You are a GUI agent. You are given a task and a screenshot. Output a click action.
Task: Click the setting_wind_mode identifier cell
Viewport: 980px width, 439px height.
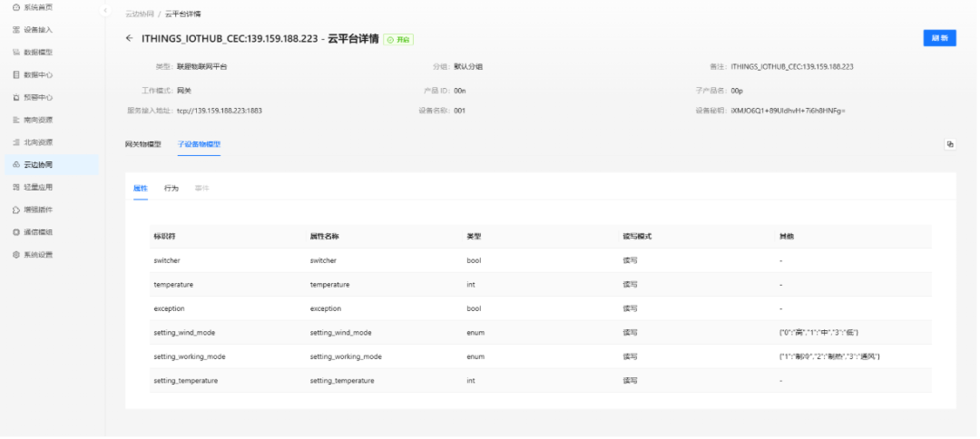click(x=184, y=332)
